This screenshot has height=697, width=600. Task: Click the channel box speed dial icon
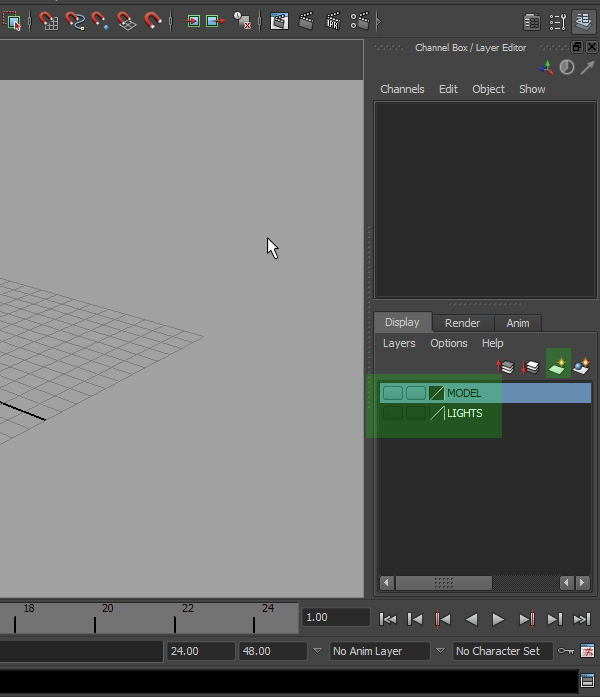[567, 68]
